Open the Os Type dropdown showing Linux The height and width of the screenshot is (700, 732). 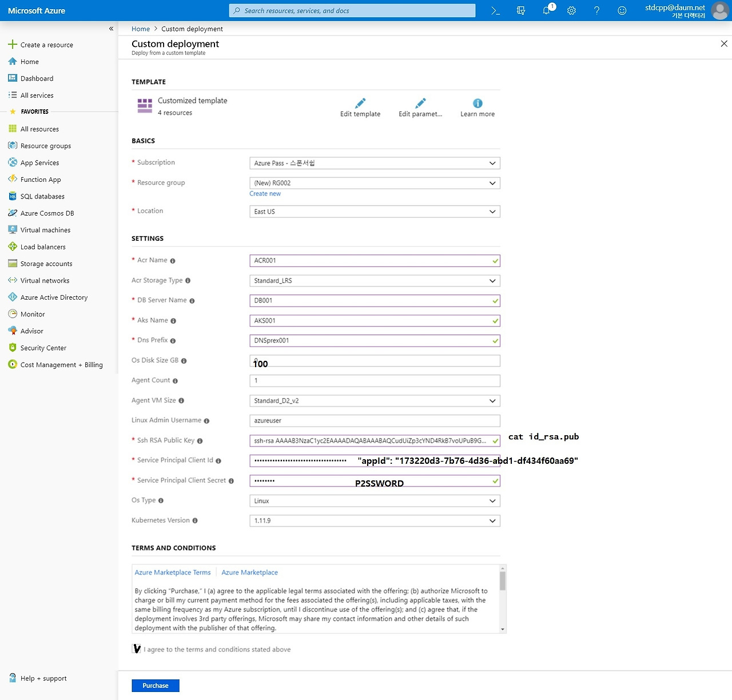(x=375, y=501)
